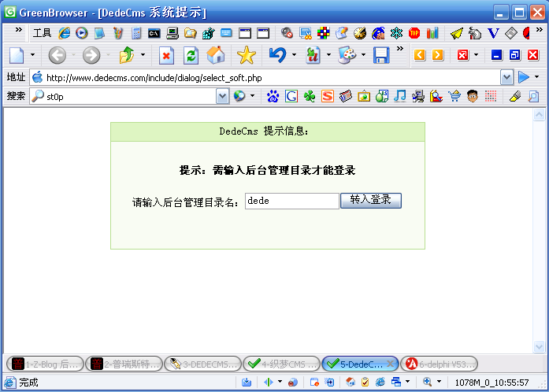
Task: Click the zoom magnifier in the status bar
Action: (x=427, y=382)
